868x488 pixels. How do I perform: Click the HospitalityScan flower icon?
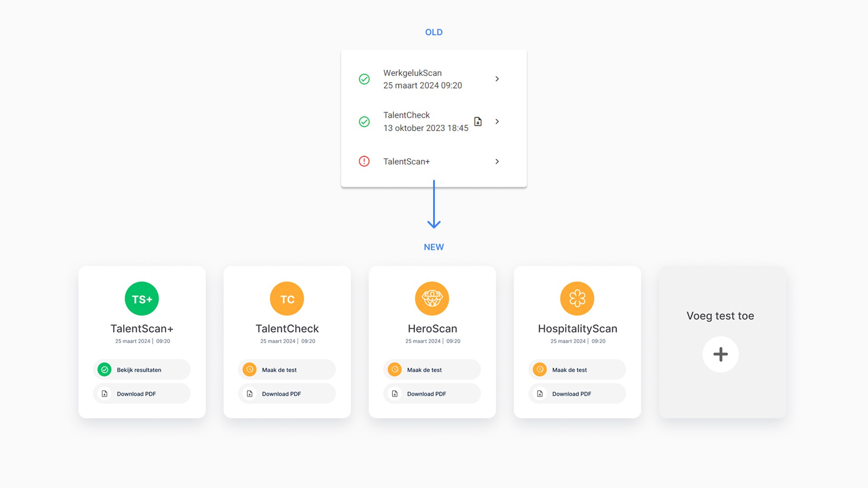coord(577,299)
